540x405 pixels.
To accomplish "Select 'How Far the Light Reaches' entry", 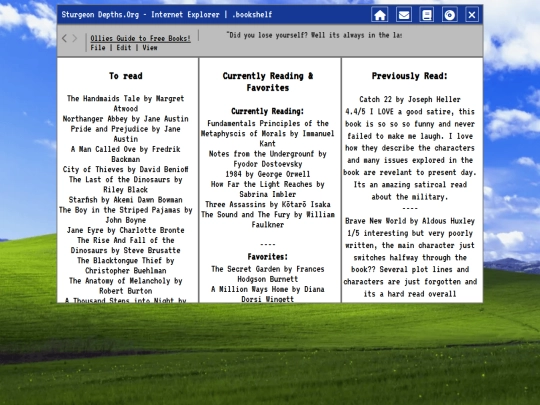I will (x=268, y=189).
